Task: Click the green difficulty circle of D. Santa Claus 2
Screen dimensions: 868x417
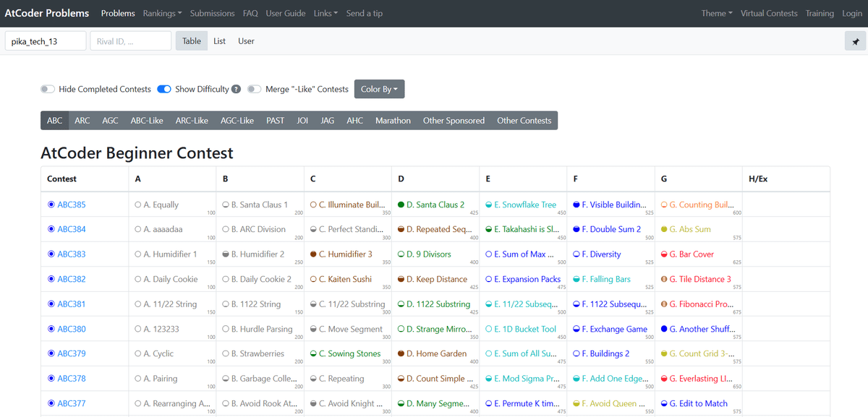Action: coord(401,205)
